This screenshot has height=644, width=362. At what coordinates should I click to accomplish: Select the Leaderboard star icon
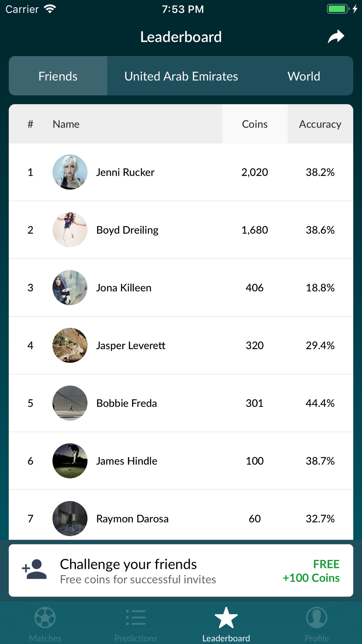click(x=226, y=618)
